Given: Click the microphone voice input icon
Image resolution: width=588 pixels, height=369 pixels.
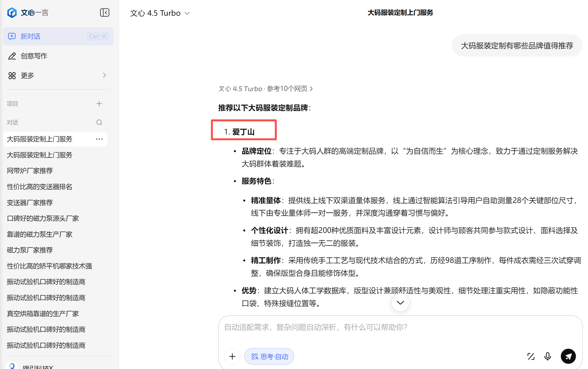Looking at the screenshot, I should [547, 356].
